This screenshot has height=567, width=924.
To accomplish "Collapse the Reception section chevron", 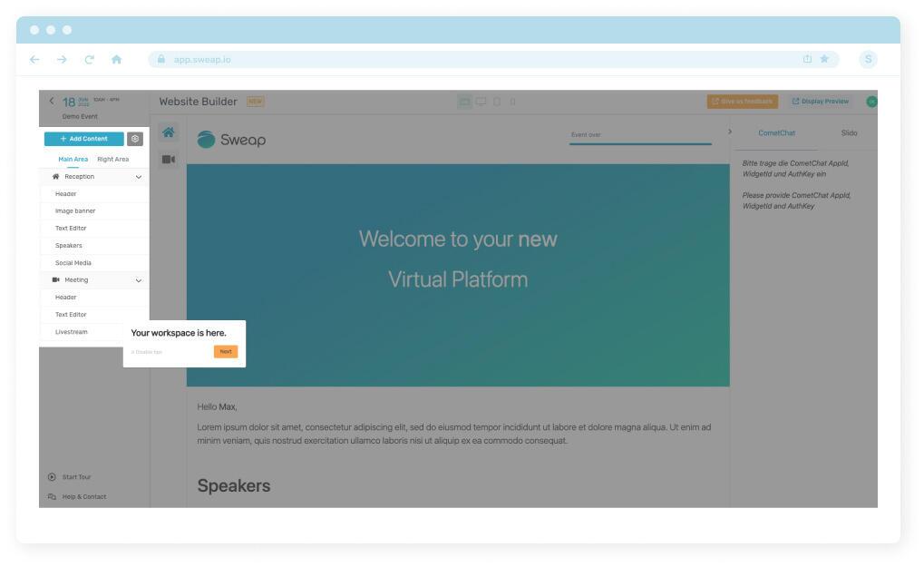I will click(139, 177).
